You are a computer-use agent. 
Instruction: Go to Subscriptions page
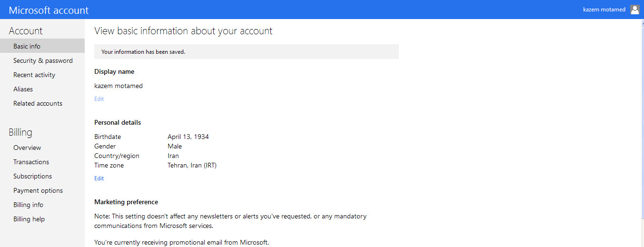pos(32,176)
